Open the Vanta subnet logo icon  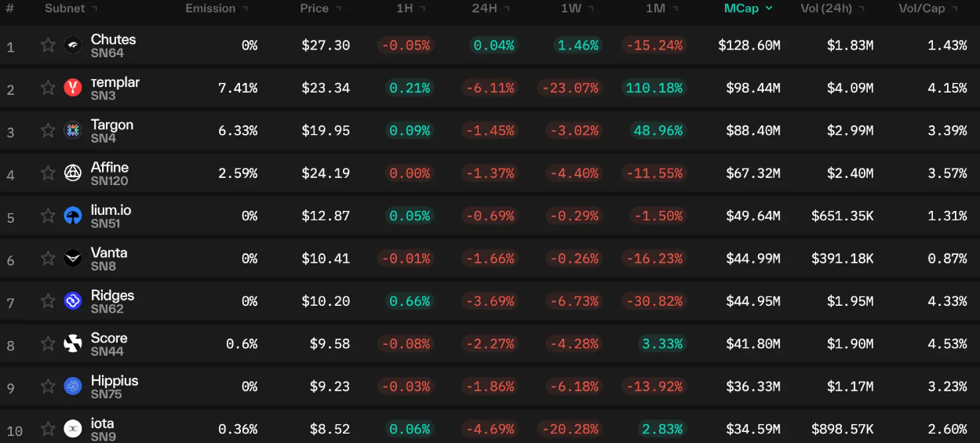[73, 259]
